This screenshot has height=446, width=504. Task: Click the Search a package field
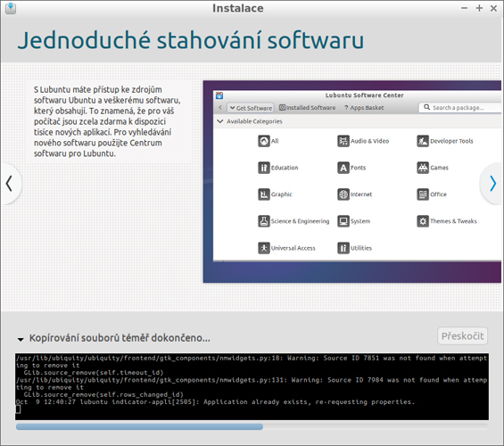click(x=460, y=108)
